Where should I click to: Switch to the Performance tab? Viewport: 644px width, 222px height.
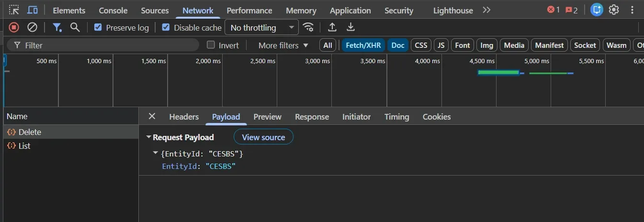249,10
